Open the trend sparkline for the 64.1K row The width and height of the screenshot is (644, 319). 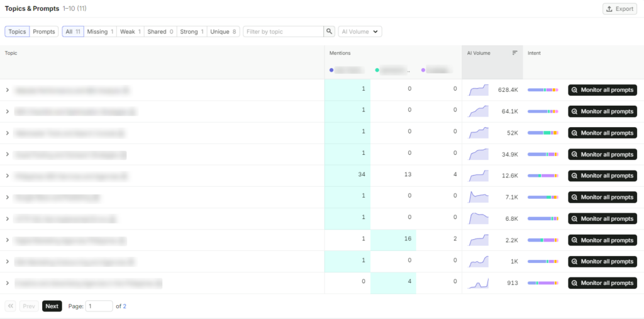(x=479, y=111)
